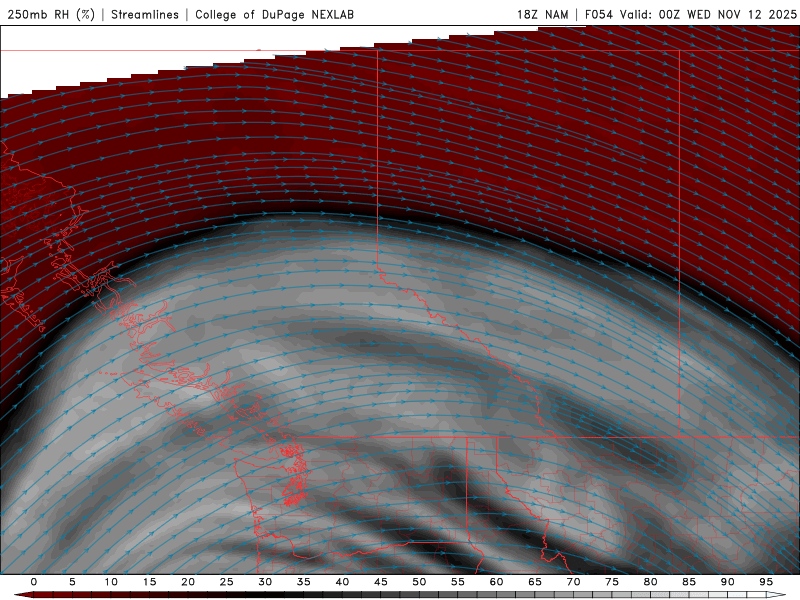Click the "55" tick label on the color scale
Image resolution: width=800 pixels, height=600 pixels.
coord(458,582)
